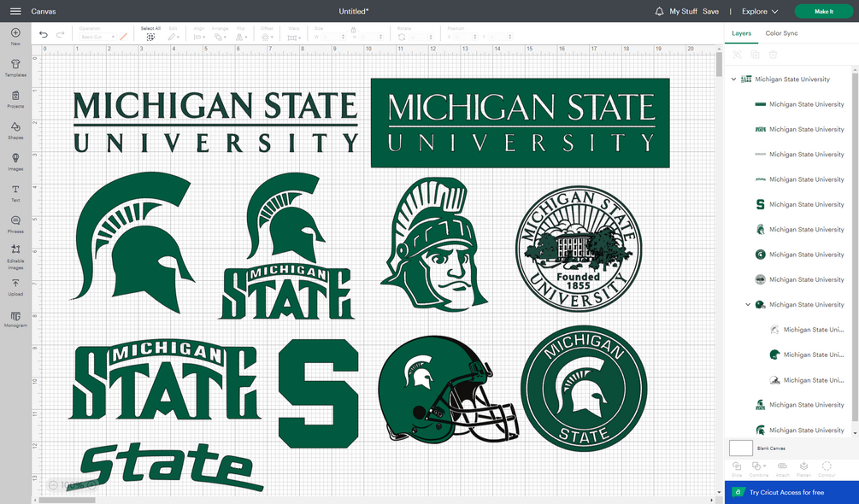Open the Images library
The image size is (859, 504).
[15, 162]
